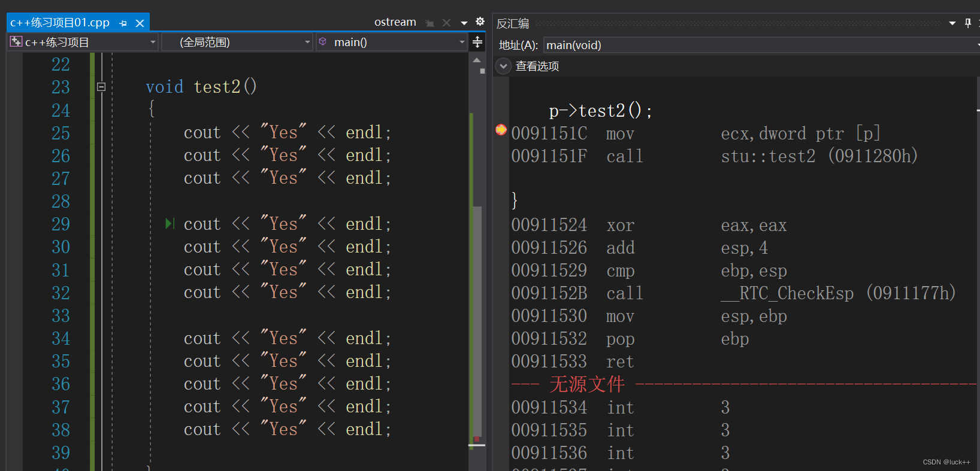Open the editor tab settings gear
This screenshot has height=471, width=980.
click(x=480, y=22)
